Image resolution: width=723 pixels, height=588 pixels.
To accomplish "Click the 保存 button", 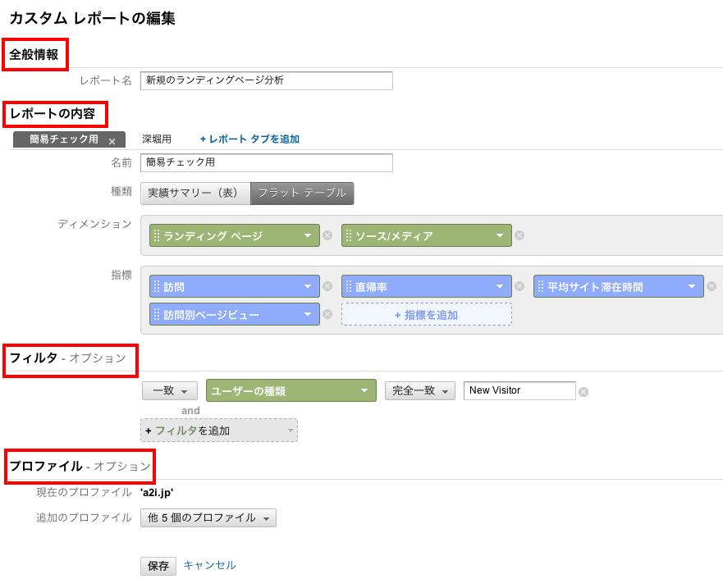I will [158, 566].
